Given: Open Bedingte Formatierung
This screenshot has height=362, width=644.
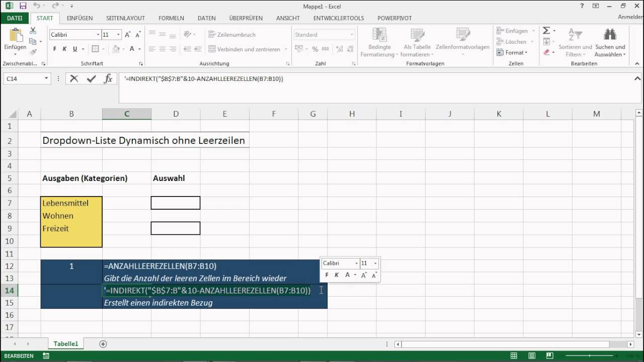Looking at the screenshot, I should tap(379, 43).
